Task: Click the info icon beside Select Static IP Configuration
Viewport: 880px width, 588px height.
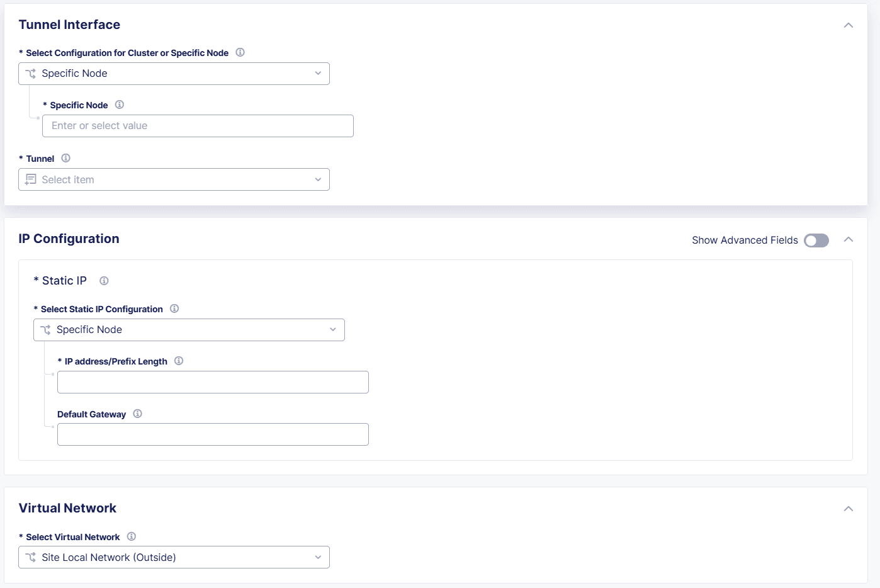Action: pos(174,308)
